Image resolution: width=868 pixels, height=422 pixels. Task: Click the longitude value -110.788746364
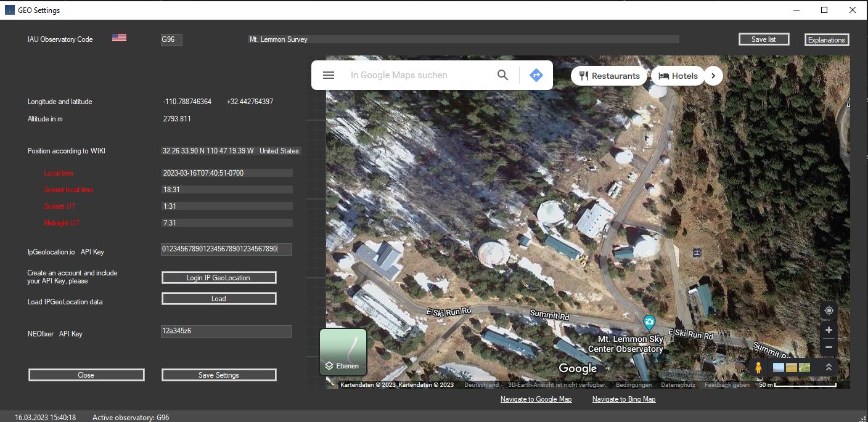pyautogui.click(x=187, y=102)
